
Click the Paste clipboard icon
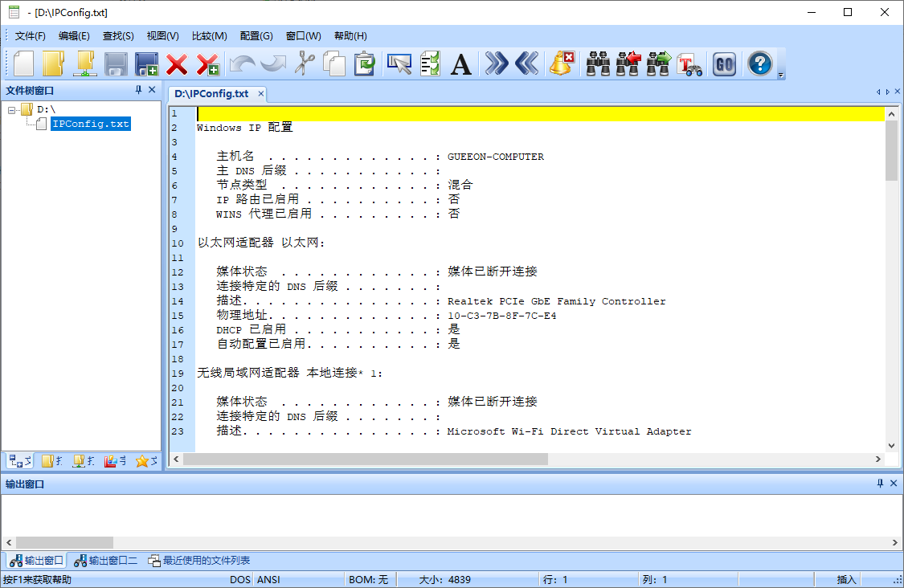365,63
